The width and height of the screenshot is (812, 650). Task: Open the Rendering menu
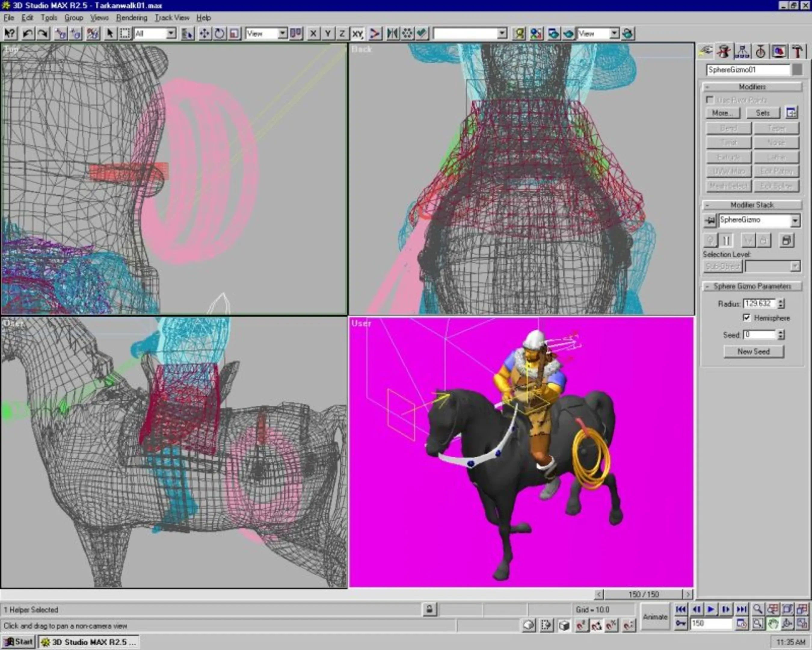point(131,18)
